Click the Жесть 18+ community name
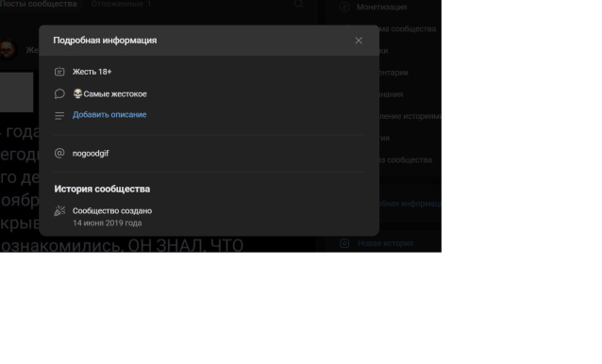Screen dimensions: 602x364 click(x=92, y=72)
